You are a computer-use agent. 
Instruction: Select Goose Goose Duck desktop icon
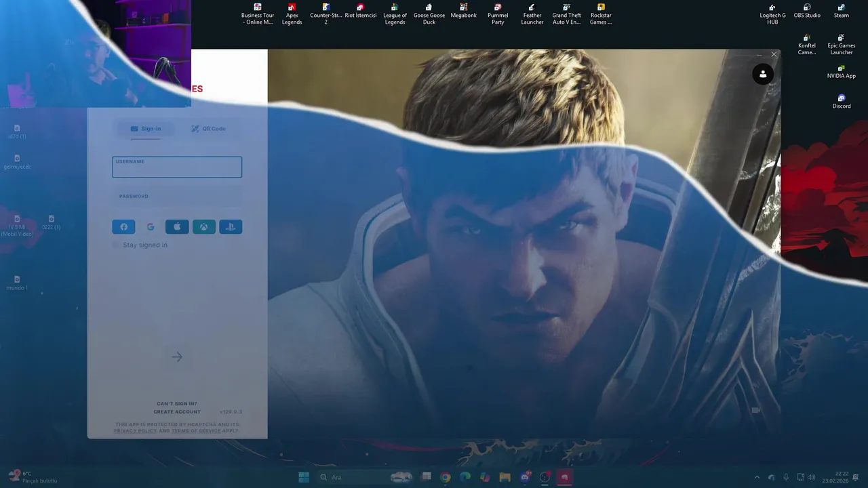(429, 14)
